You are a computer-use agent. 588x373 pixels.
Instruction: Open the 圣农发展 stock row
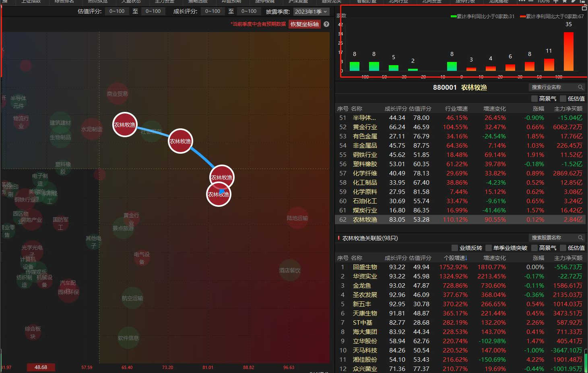click(460, 295)
